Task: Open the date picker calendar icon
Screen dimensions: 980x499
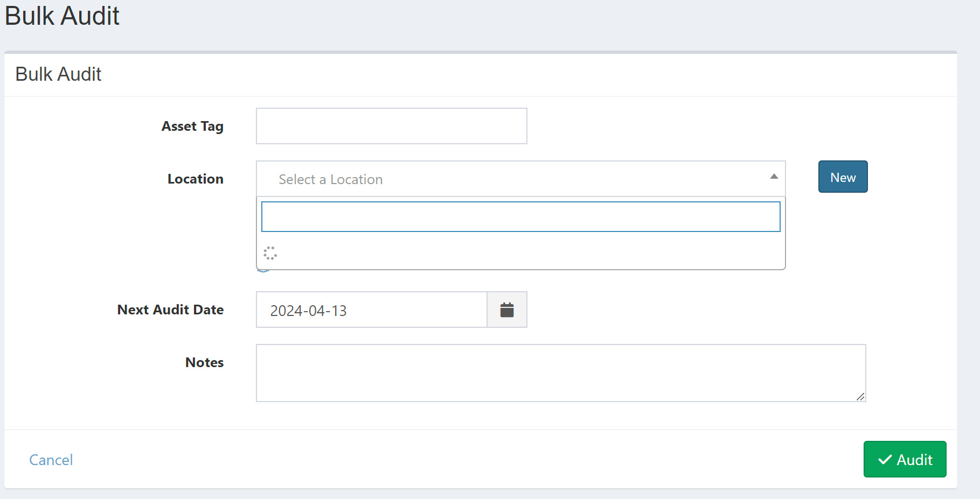Action: (506, 310)
